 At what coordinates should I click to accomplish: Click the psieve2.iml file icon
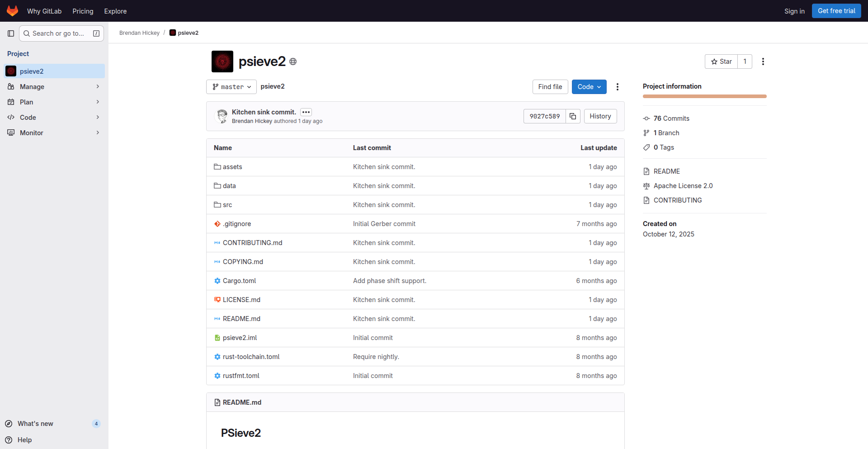click(x=217, y=338)
